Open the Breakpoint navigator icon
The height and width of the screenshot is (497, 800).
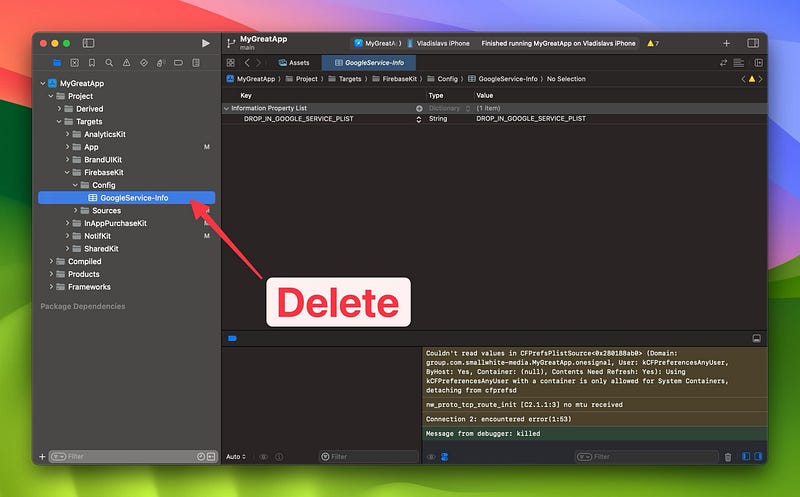pyautogui.click(x=178, y=63)
